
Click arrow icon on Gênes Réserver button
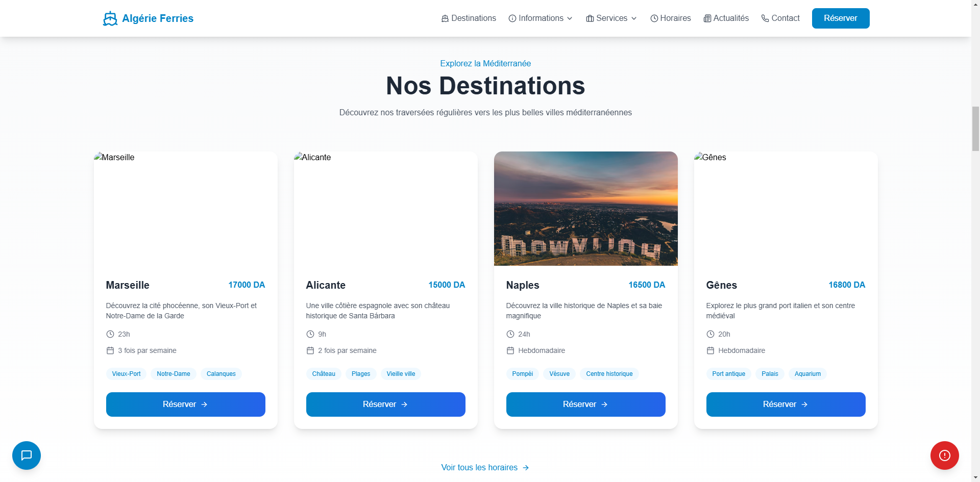coord(804,404)
